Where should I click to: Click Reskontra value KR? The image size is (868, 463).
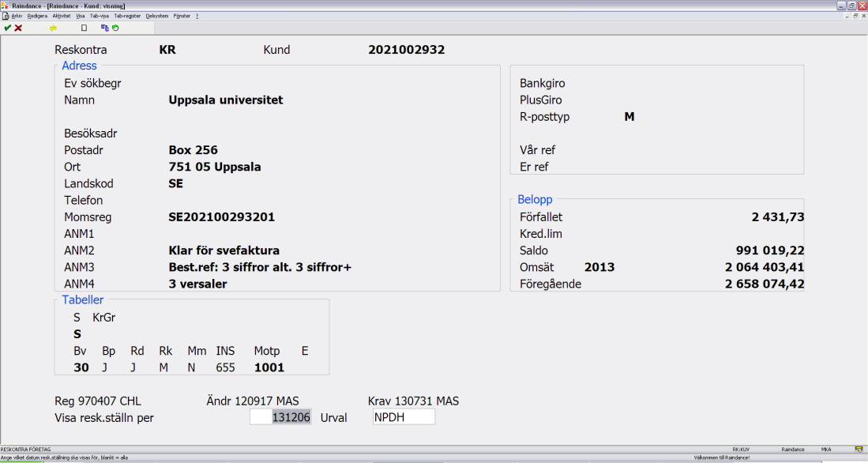tap(167, 50)
